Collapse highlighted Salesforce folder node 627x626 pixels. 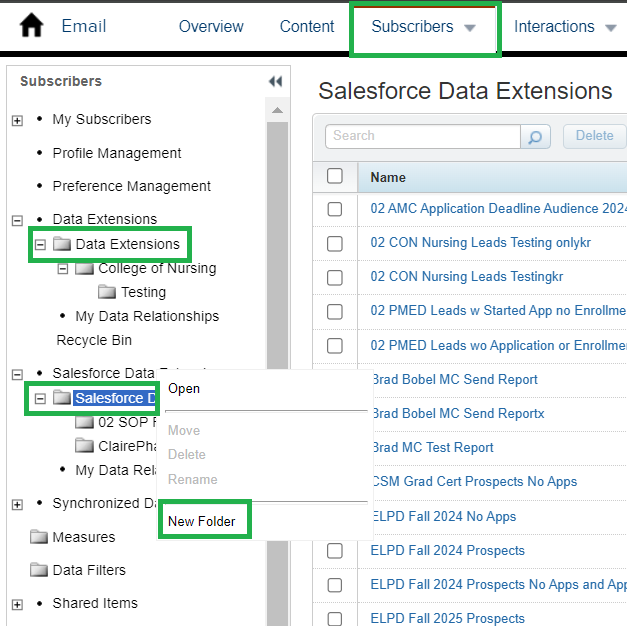tap(40, 398)
